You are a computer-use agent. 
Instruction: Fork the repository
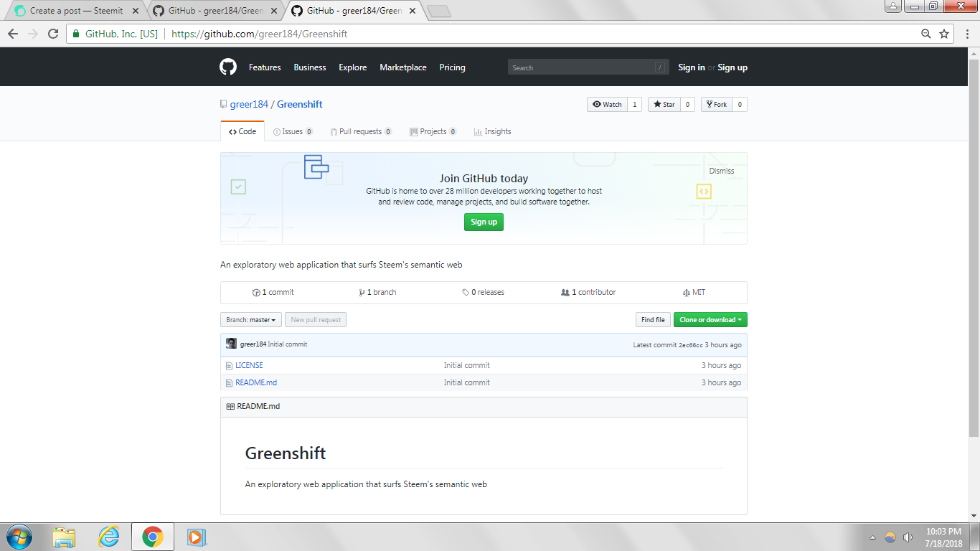click(x=716, y=105)
